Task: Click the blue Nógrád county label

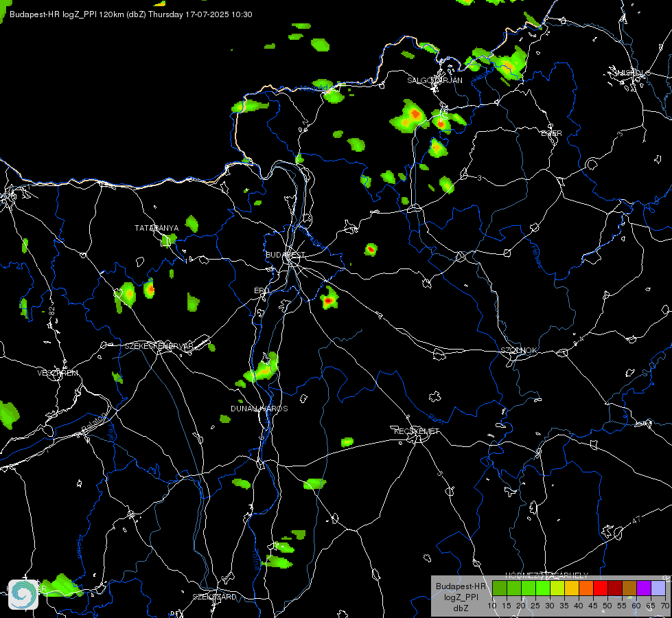Action: pos(314,89)
